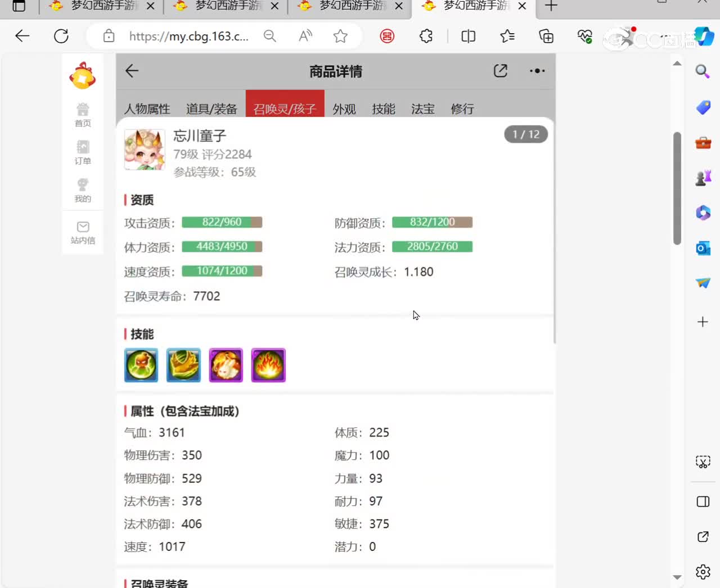Zoom the page using the magnifier icon in address bar
This screenshot has height=588, width=720.
point(270,37)
